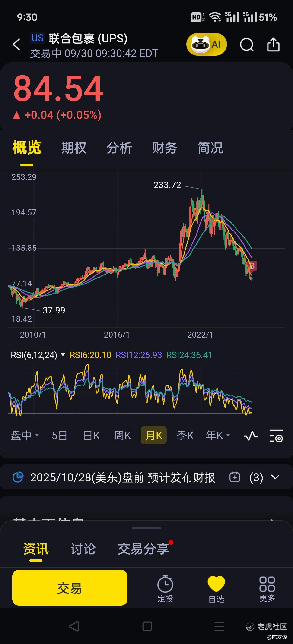Tap the RSI24:36.41 value
293x644 pixels.
[x=189, y=355]
